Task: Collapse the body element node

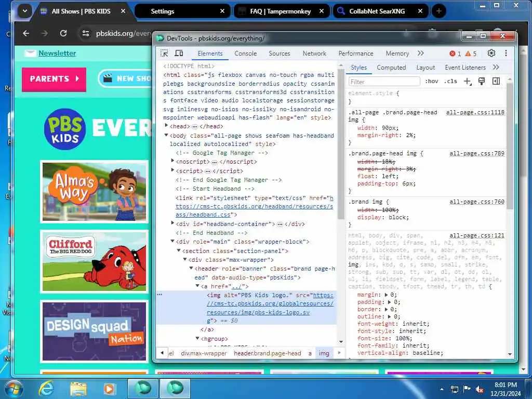Action: pyautogui.click(x=166, y=135)
